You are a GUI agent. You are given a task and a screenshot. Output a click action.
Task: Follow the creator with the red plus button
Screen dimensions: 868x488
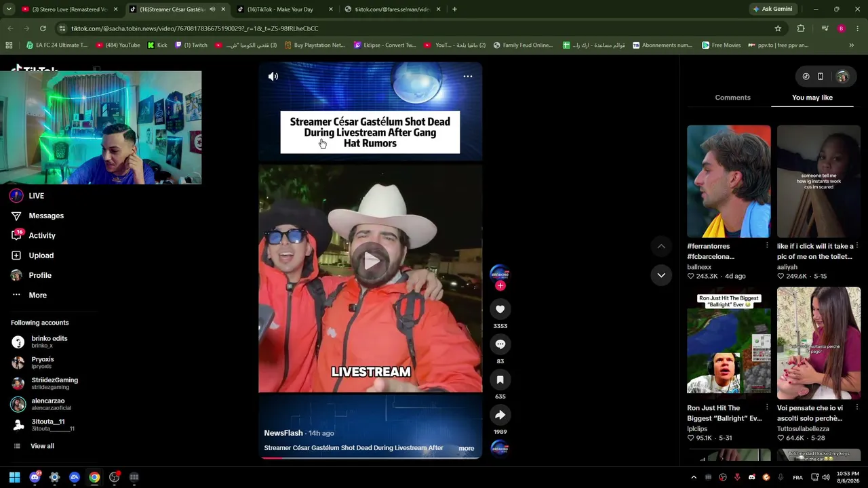coord(500,285)
